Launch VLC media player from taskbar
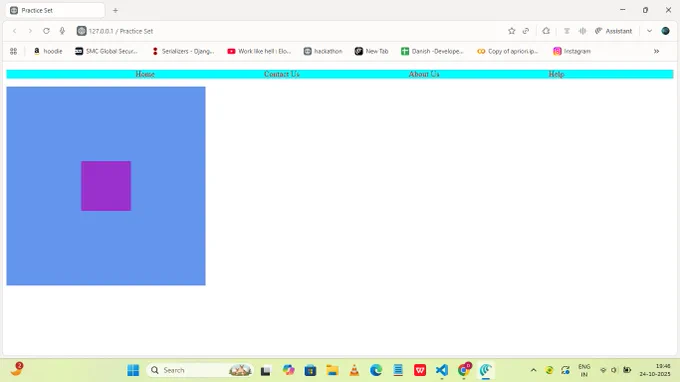Viewport: 680px width, 382px height. click(x=354, y=370)
